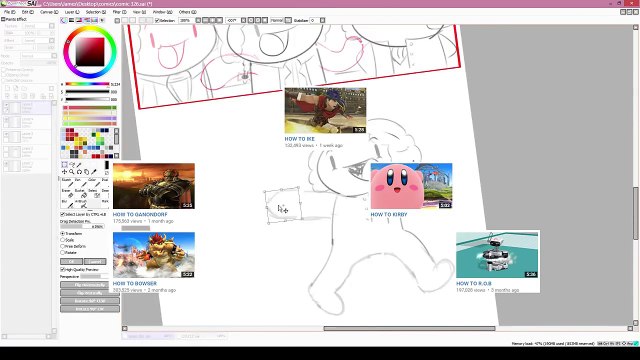640x360 pixels.
Task: Open the Others menu
Action: (188, 12)
